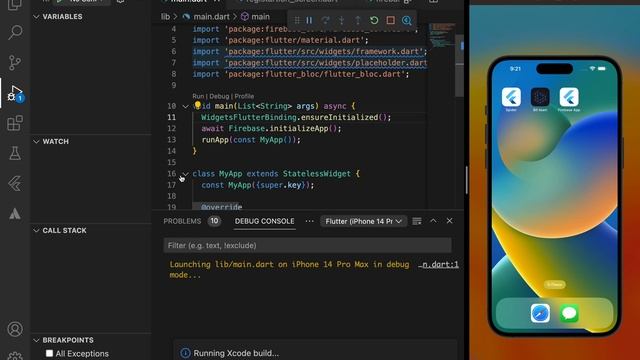Image resolution: width=640 pixels, height=360 pixels.
Task: Collapse the BREAKPOINTS section
Action: tap(36, 340)
